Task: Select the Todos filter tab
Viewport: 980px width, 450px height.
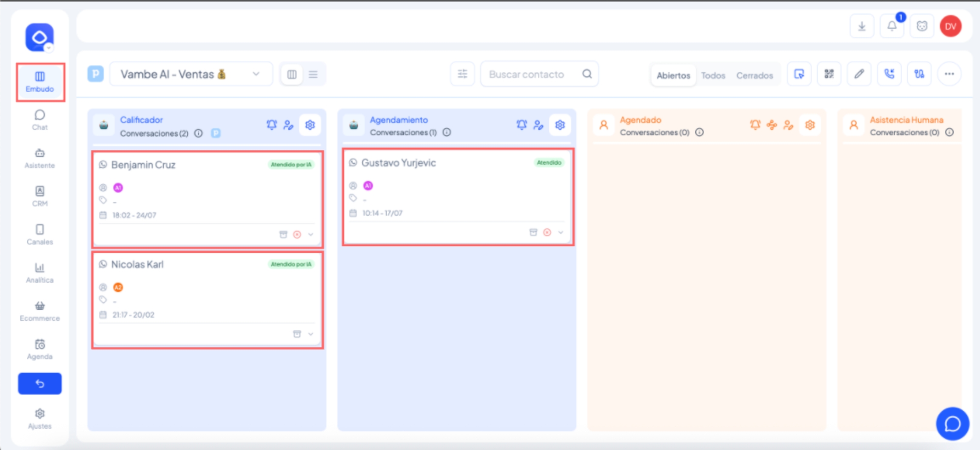Action: click(713, 75)
